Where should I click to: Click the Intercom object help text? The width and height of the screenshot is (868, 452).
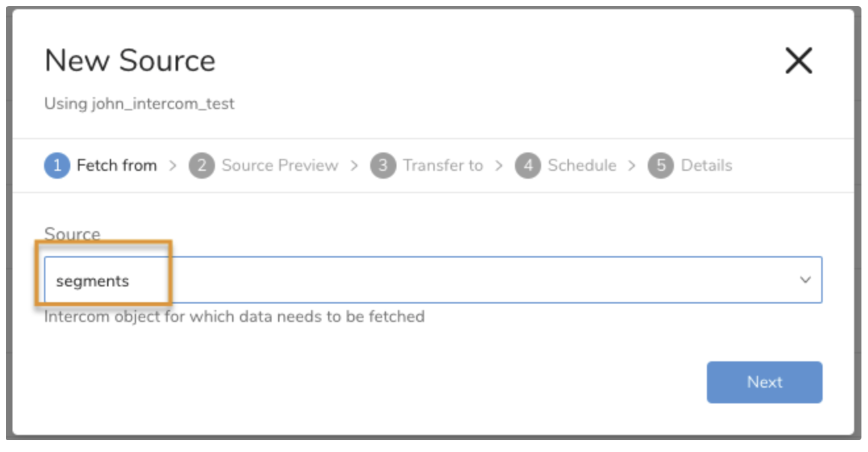(234, 317)
